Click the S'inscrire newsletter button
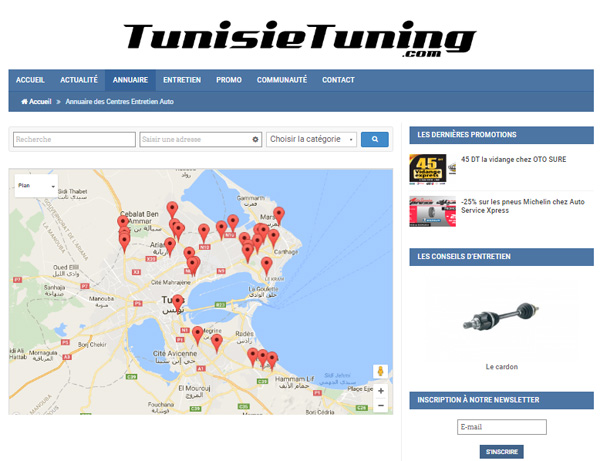600x461 pixels. click(x=502, y=452)
